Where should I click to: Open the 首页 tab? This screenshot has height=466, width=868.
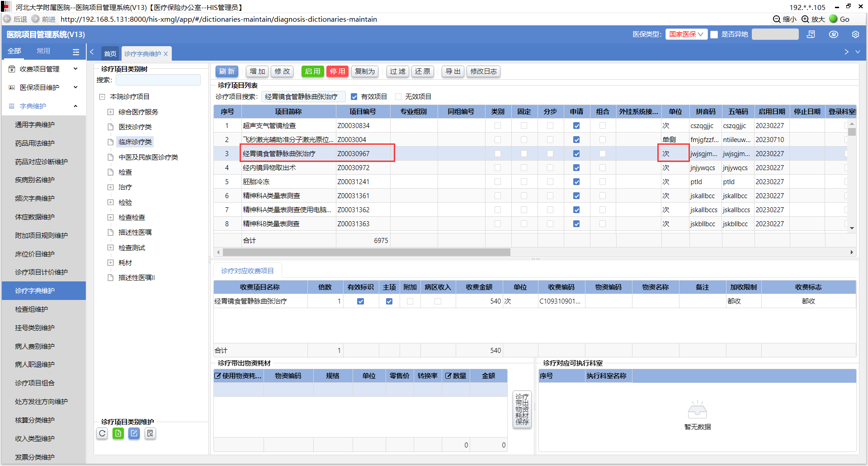point(110,54)
